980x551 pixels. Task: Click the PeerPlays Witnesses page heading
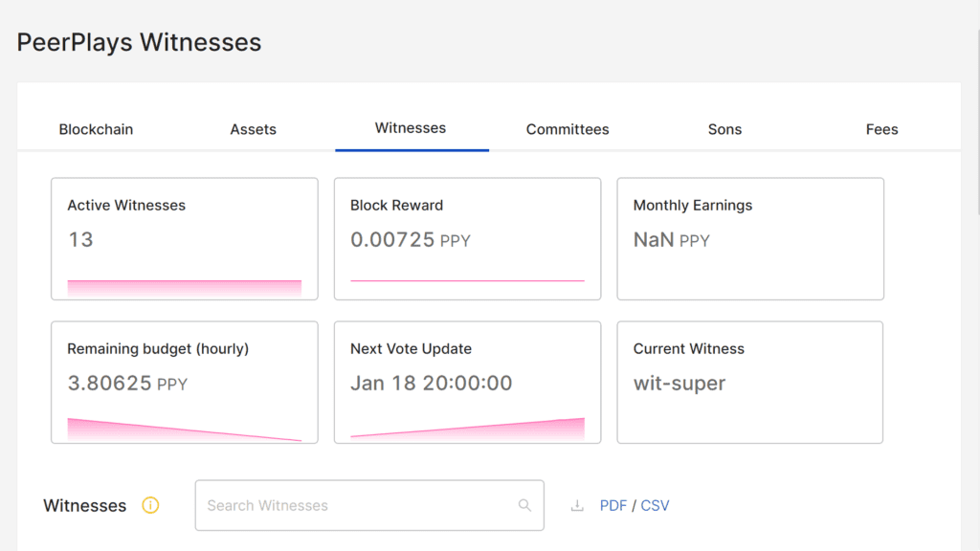139,42
